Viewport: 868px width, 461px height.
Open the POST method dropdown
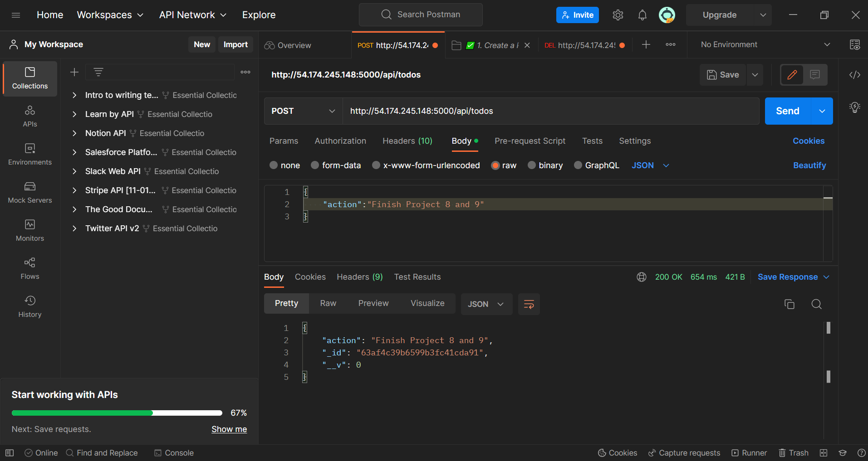click(302, 111)
